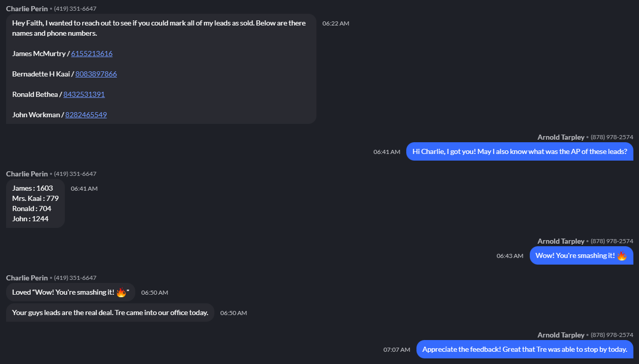
Task: Click the Charlie Perin name above the AP list
Action: 27,174
